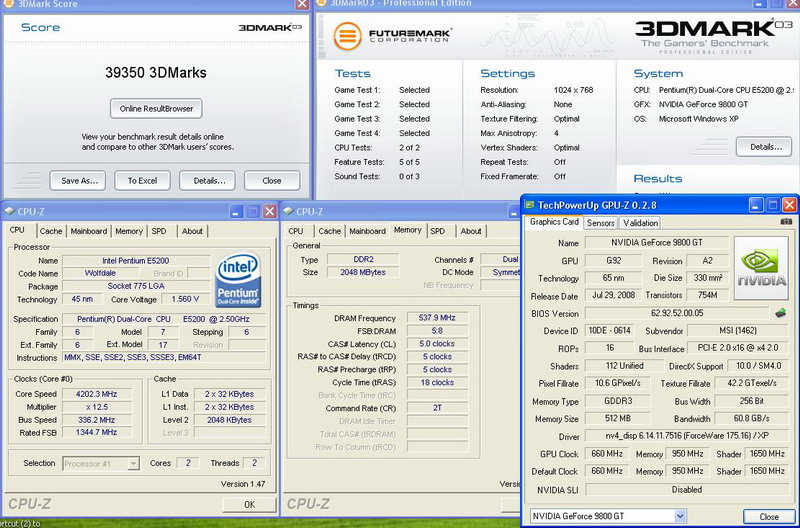Select Mainboard tab in Memory CPU-Z window
Viewport: 800px width, 528px height.
[367, 231]
